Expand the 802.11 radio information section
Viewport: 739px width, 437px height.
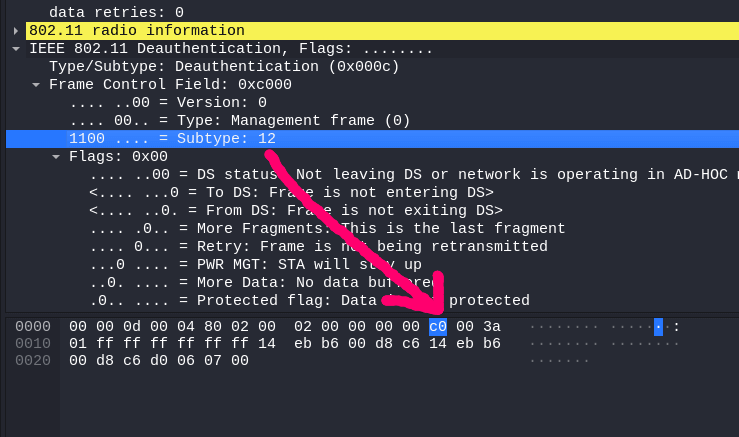click(x=16, y=31)
